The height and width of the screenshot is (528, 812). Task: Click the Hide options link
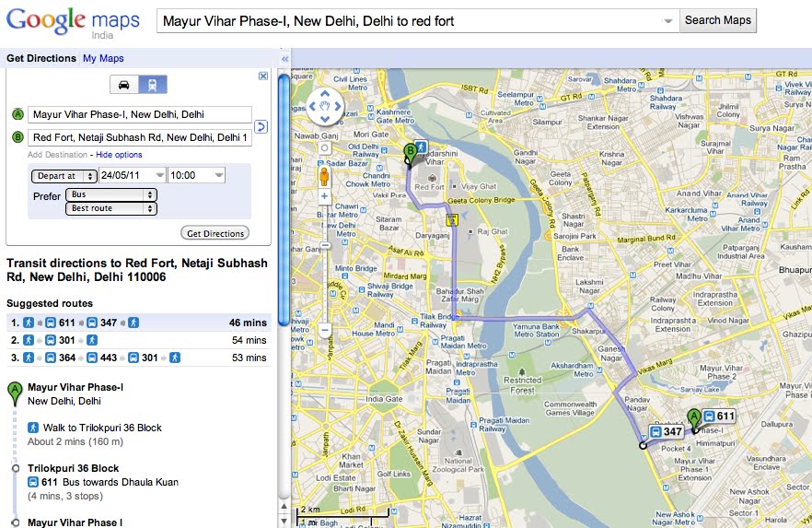pyautogui.click(x=119, y=155)
